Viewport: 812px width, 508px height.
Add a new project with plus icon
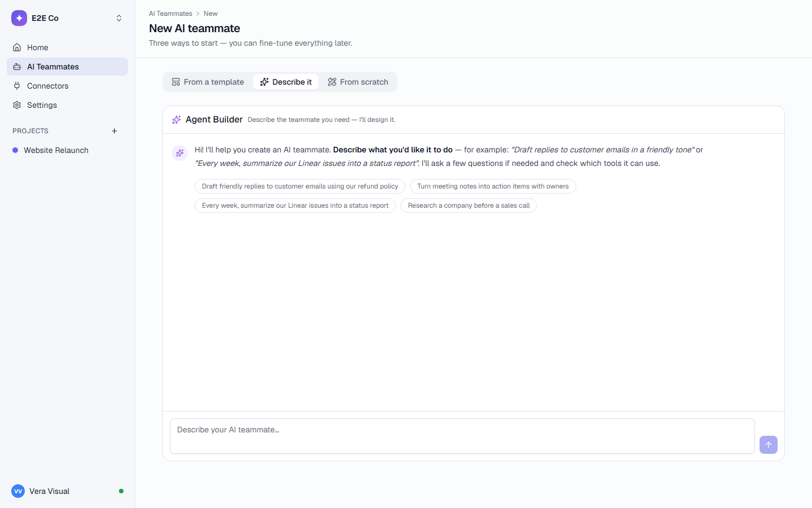114,131
